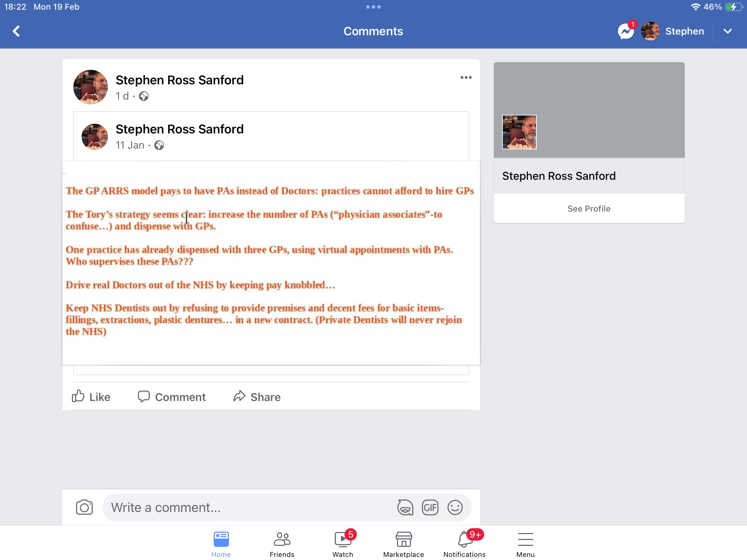Image resolution: width=747 pixels, height=560 pixels.
Task: Open the emoji picker
Action: tap(455, 507)
